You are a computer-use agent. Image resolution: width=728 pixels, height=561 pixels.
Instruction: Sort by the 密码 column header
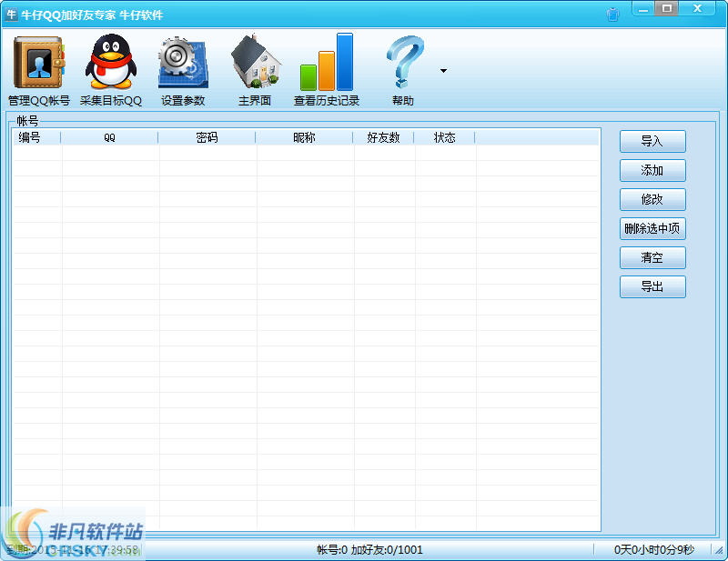[x=207, y=137]
